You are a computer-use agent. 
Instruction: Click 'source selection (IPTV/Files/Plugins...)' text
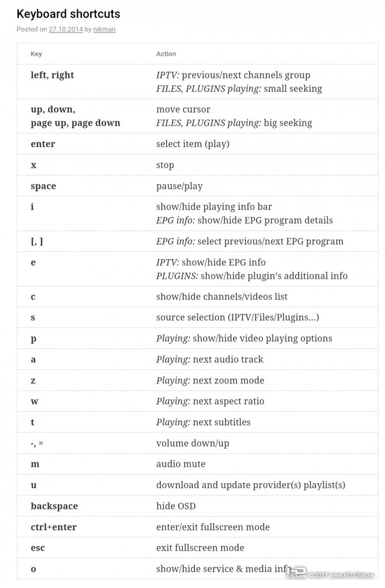pyautogui.click(x=238, y=317)
